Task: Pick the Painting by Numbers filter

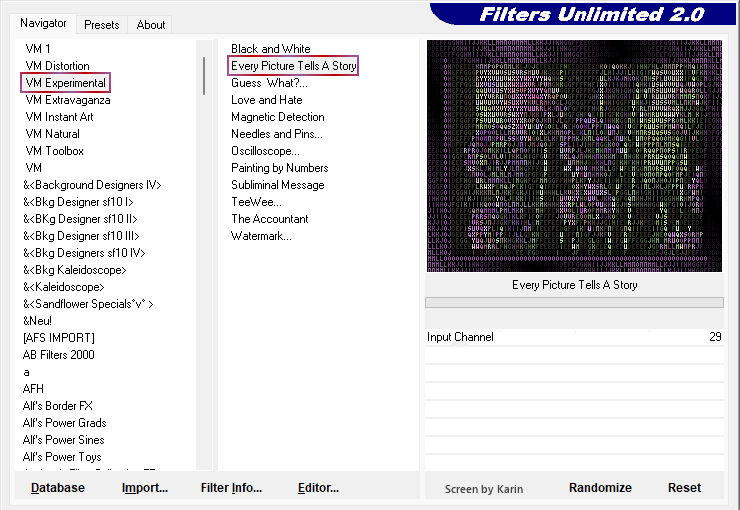Action: pos(280,168)
